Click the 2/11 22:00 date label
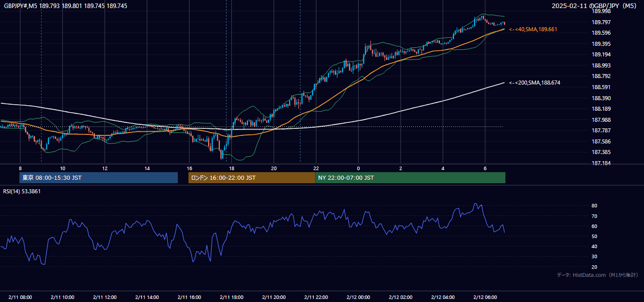The width and height of the screenshot is (644, 302). click(316, 297)
